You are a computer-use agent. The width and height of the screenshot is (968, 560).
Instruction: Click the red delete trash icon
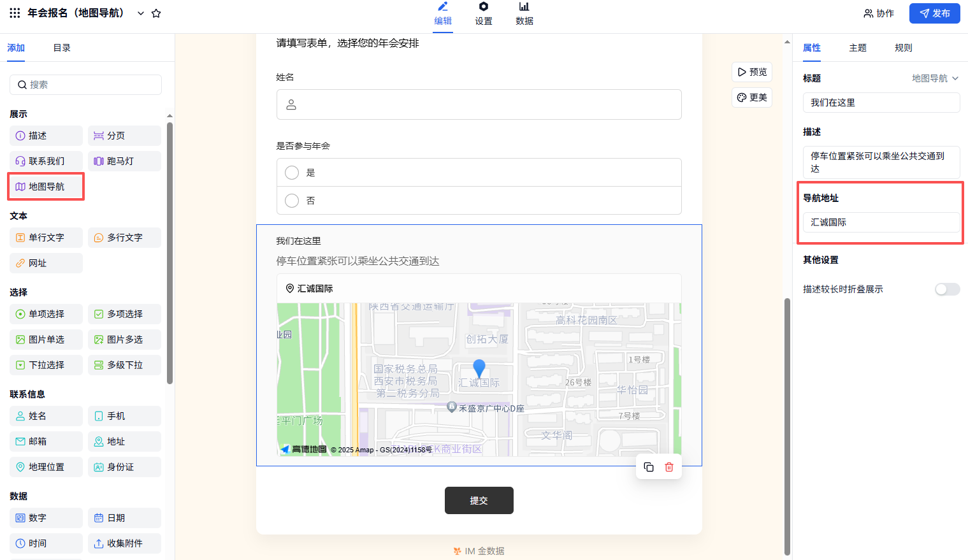point(669,467)
